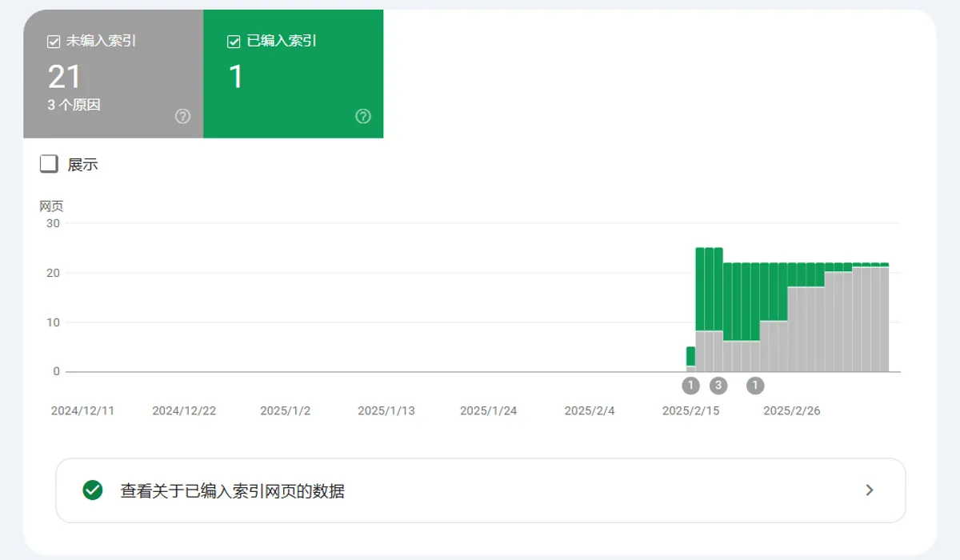Click the 2025/2/26 date axis label
Viewport: 960px width, 560px height.
pos(792,410)
